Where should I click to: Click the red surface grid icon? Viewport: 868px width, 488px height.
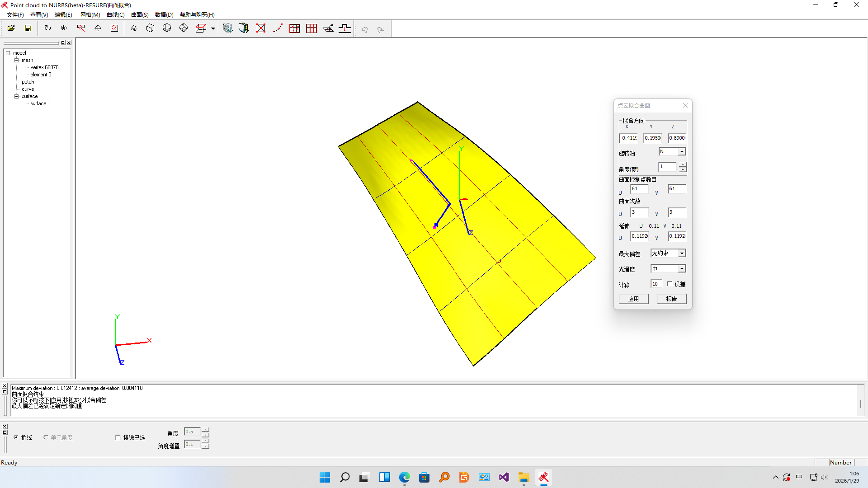click(294, 28)
